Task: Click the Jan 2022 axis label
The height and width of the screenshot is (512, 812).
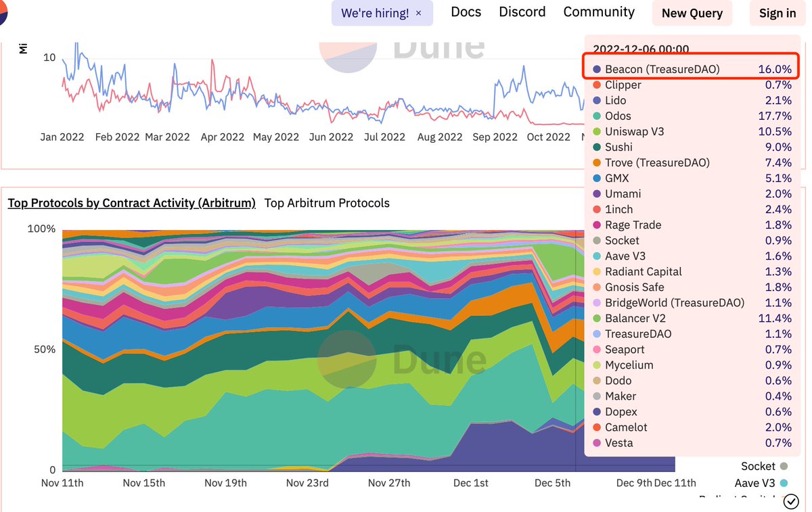Action: pos(62,137)
